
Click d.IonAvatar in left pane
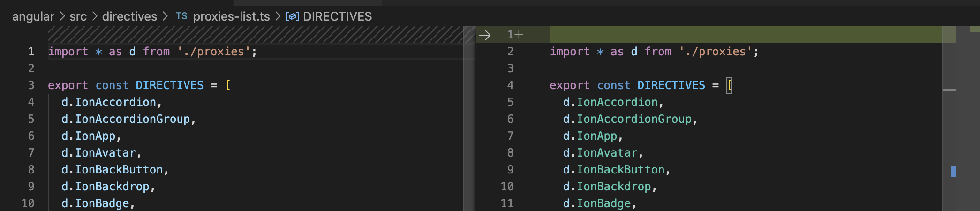101,153
